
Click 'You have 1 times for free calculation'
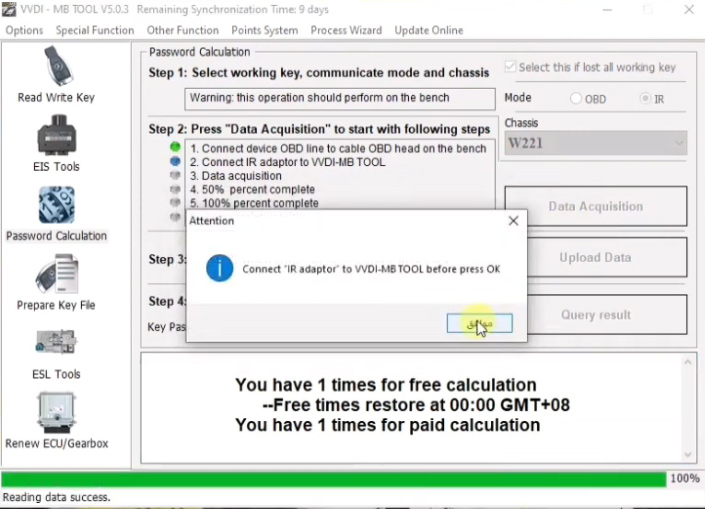pos(386,385)
